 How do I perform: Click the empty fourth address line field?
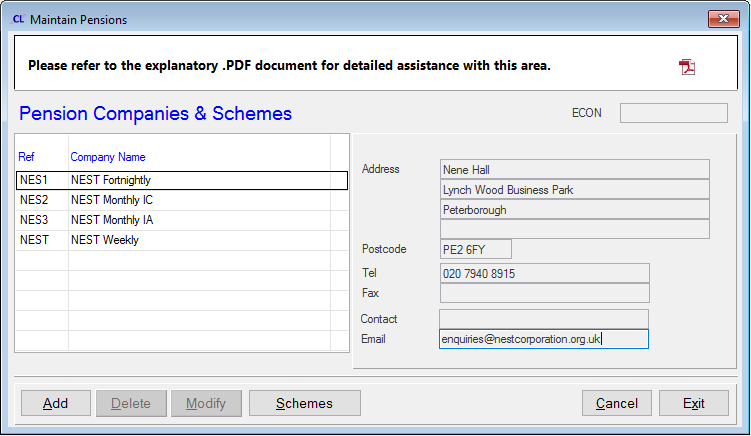pyautogui.click(x=575, y=229)
